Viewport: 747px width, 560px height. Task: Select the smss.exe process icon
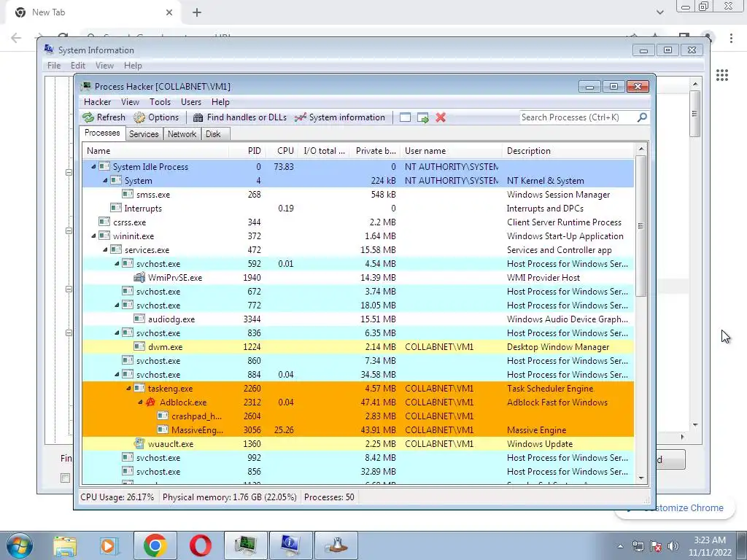point(127,194)
